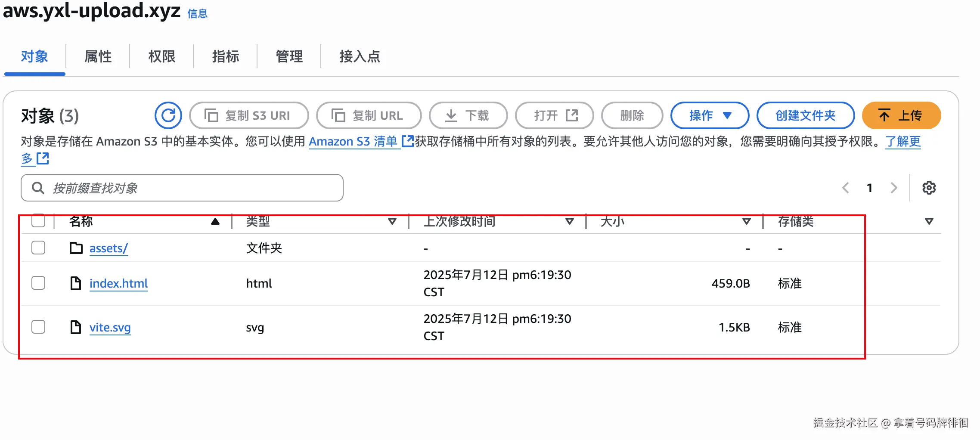980x440 pixels.
Task: Click vite.svg row's modified time
Action: pos(497,327)
